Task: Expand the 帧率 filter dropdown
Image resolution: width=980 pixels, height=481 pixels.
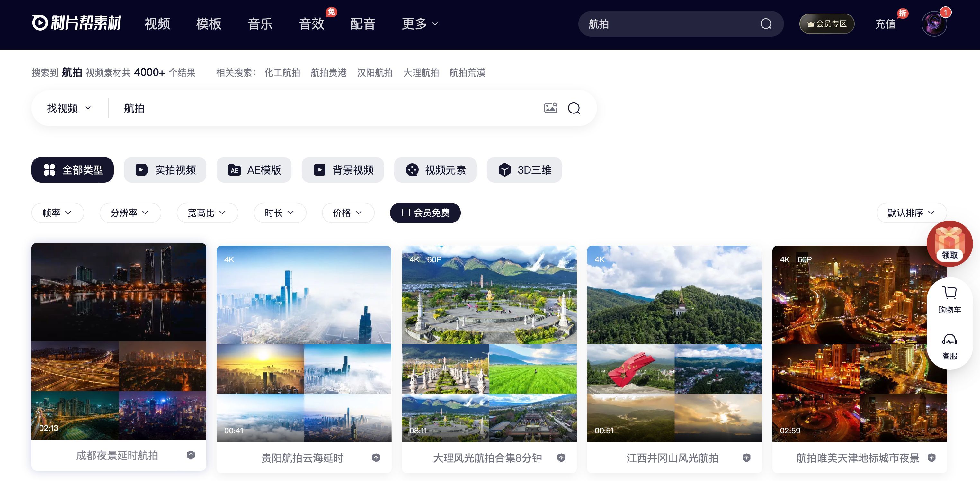Action: pos(58,213)
